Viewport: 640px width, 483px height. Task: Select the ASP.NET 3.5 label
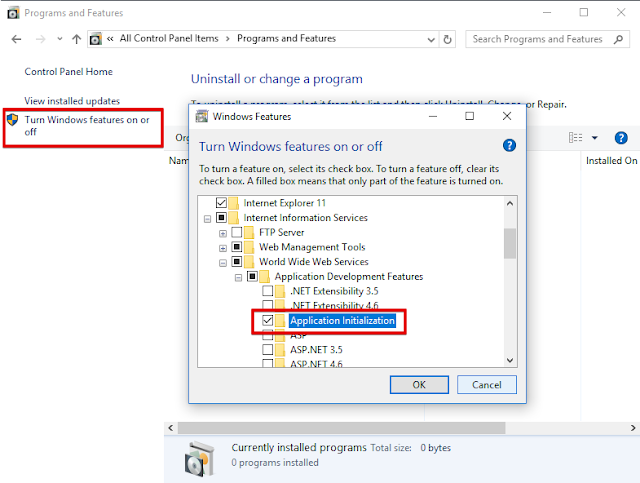coord(316,350)
